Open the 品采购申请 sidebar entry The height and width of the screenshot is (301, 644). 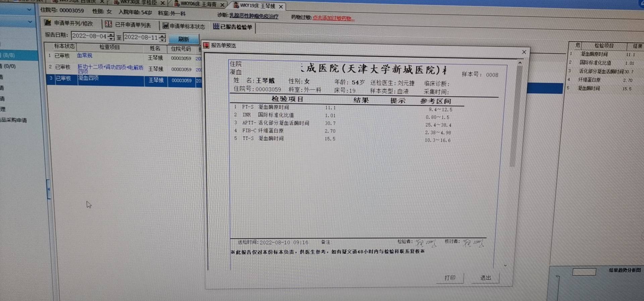pos(13,120)
